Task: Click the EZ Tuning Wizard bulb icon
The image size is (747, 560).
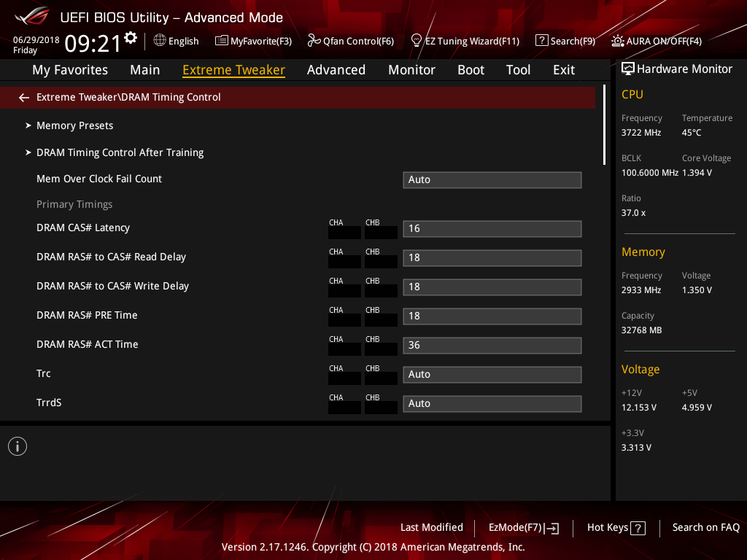Action: (x=416, y=41)
